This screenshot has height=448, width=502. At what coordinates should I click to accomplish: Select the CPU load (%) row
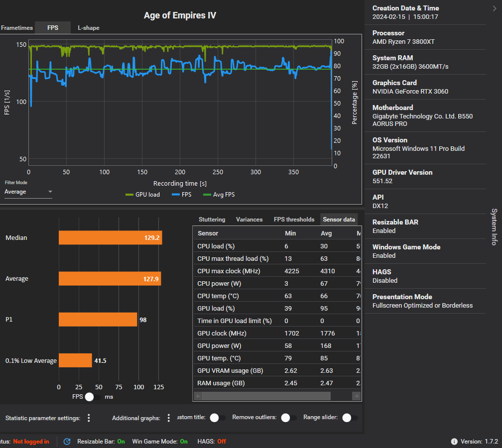tap(277, 246)
